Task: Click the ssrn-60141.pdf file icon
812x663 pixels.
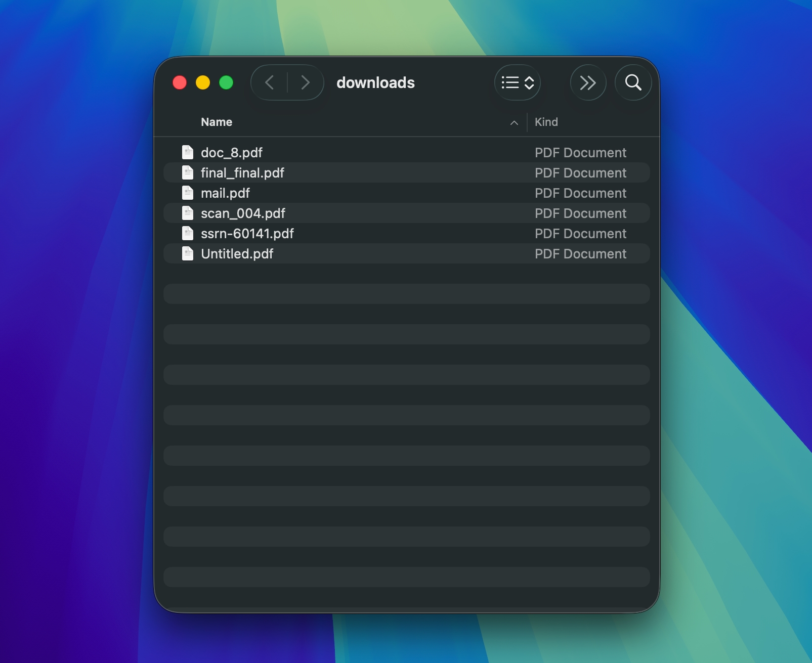Action: tap(188, 233)
